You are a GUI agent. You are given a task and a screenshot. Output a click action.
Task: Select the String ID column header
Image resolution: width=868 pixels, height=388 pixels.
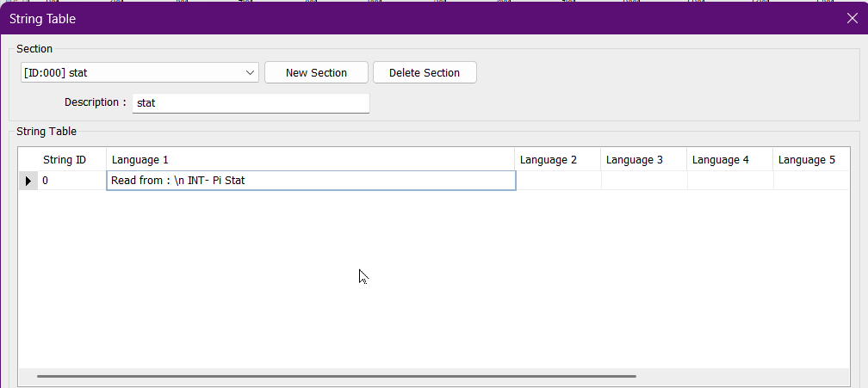65,160
